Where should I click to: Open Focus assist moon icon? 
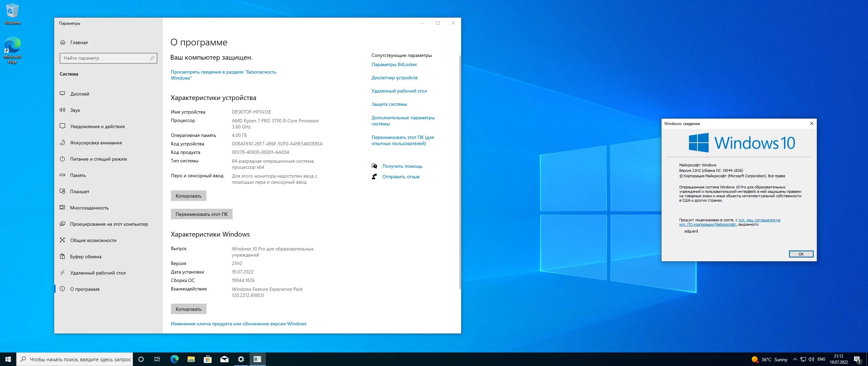coord(62,143)
